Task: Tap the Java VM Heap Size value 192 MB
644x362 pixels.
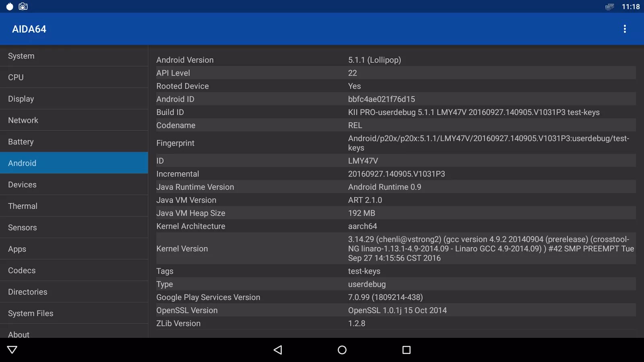Action: tap(361, 213)
